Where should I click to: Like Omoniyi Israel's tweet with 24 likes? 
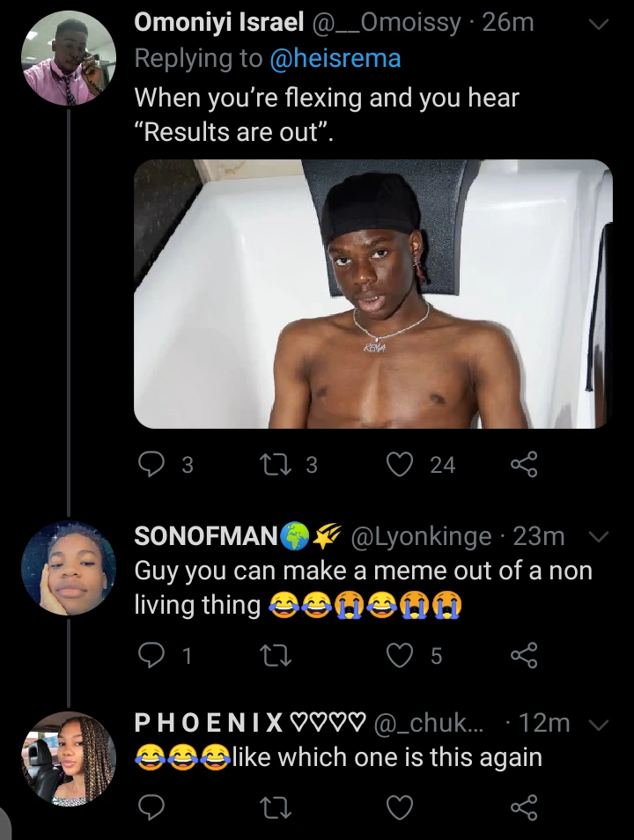400,464
